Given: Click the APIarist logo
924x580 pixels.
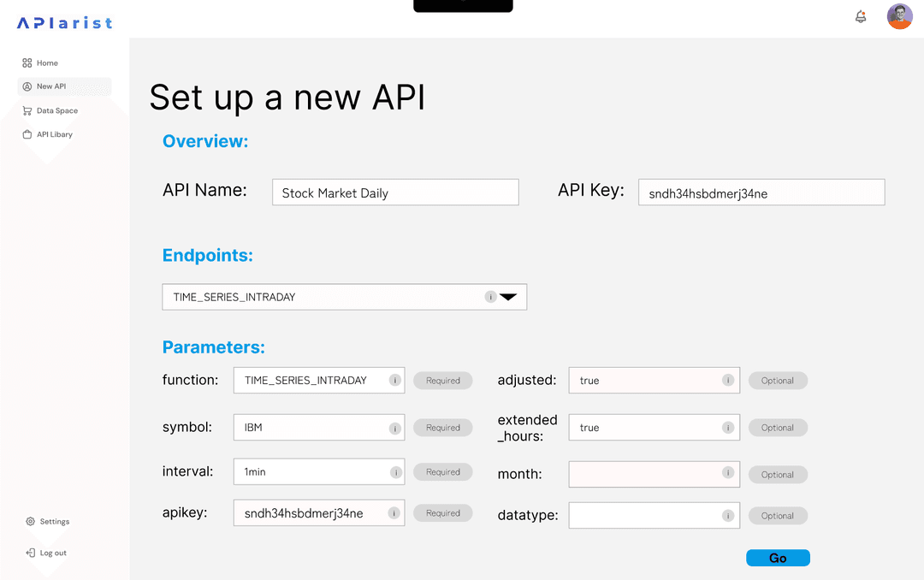Looking at the screenshot, I should [x=65, y=23].
